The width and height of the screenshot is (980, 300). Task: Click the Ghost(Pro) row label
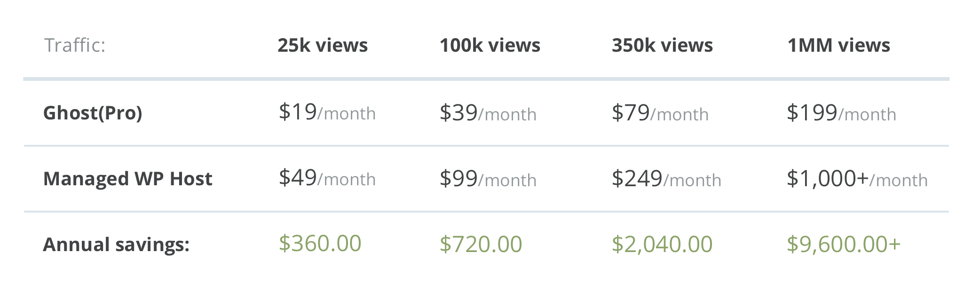pos(93,113)
